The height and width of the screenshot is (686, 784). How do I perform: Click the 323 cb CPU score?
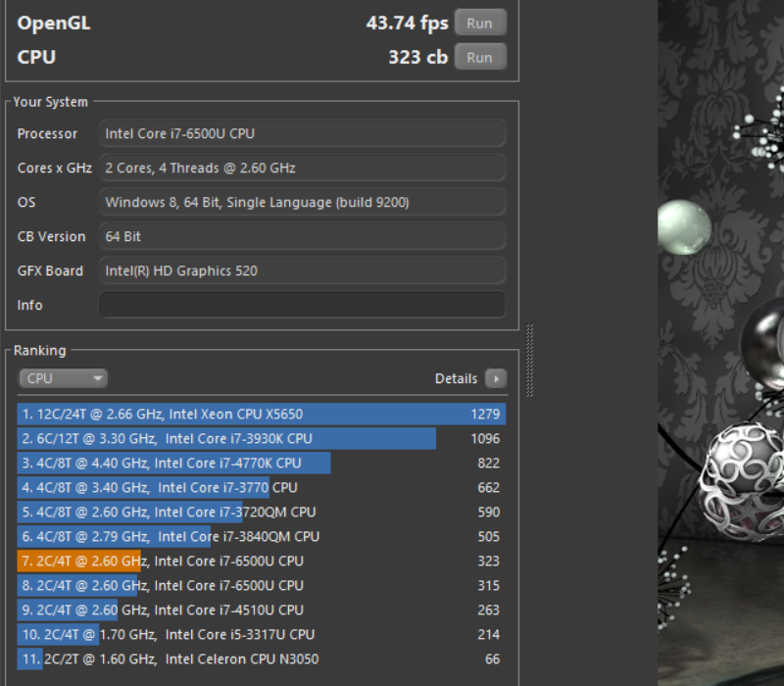tap(418, 57)
